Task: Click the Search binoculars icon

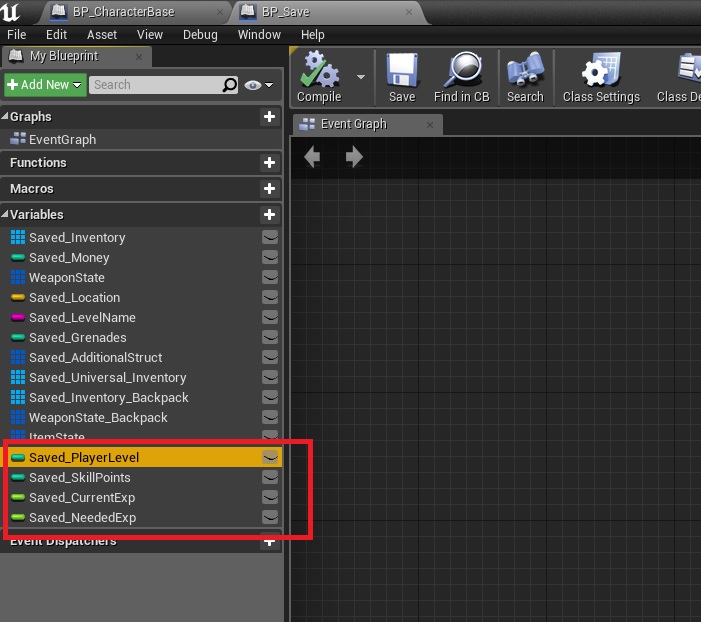Action: 525,72
